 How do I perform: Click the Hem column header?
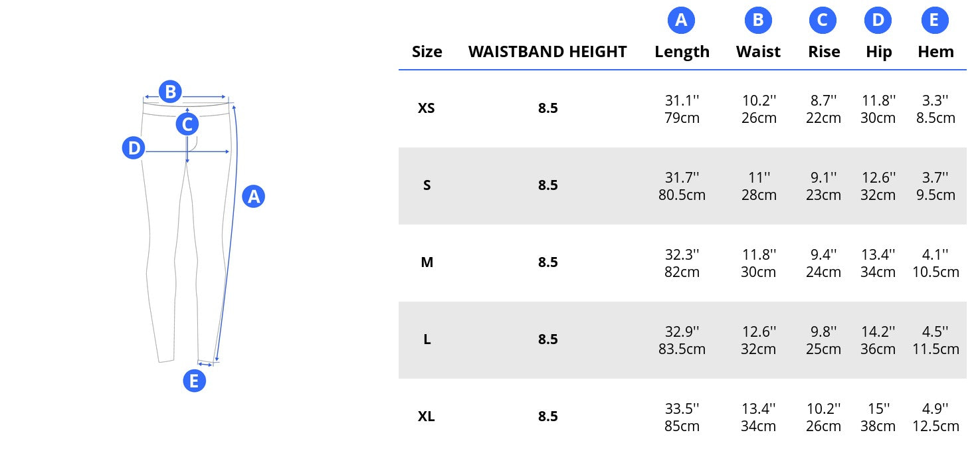935,52
